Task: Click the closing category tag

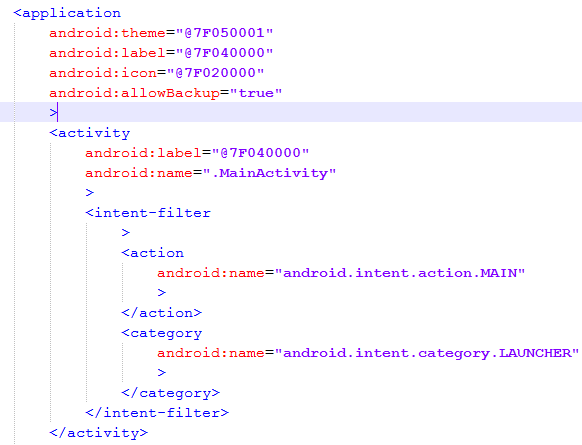Action: (170, 393)
